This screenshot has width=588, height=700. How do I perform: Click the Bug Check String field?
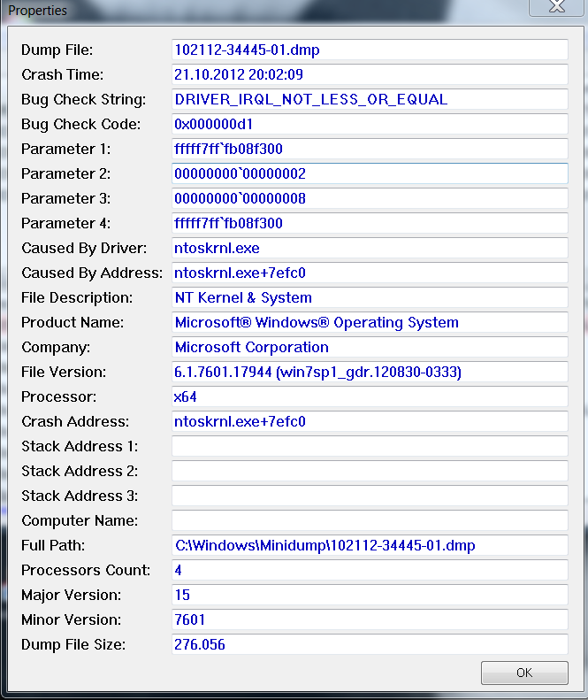pos(370,99)
